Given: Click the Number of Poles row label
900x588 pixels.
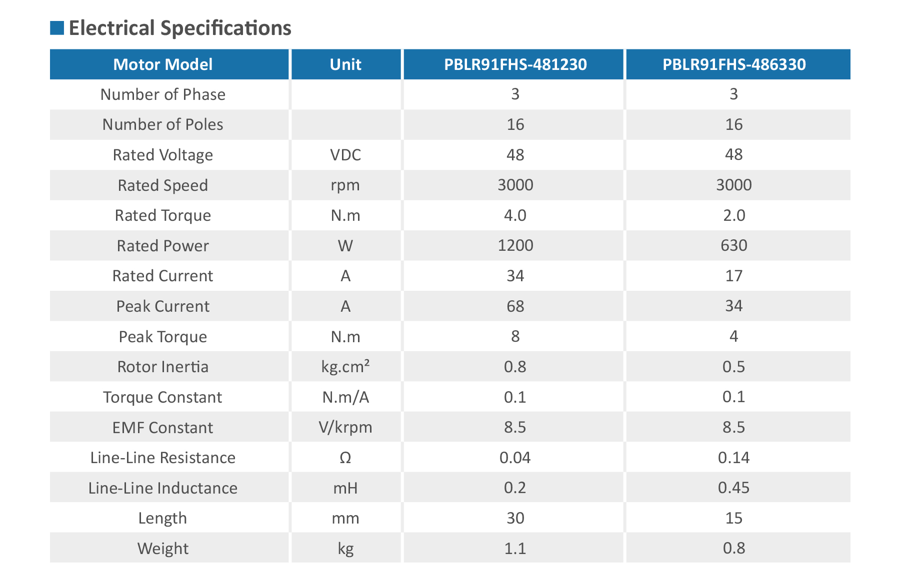Looking at the screenshot, I should coord(163,124).
